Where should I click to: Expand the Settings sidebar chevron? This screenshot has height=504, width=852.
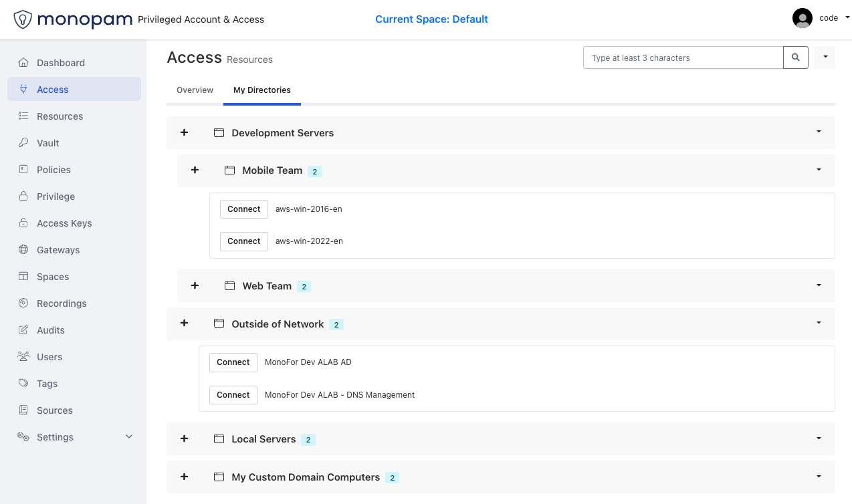tap(129, 437)
